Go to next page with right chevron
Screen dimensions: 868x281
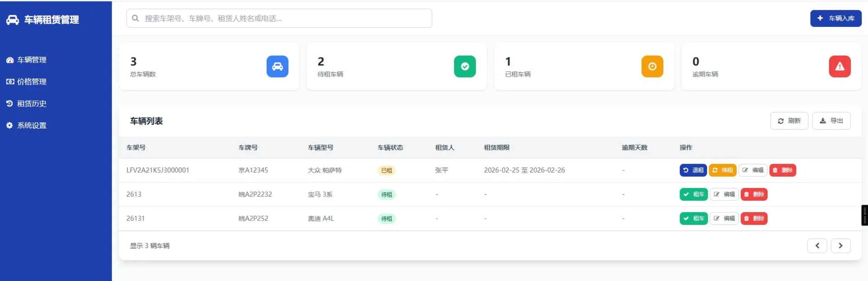pyautogui.click(x=841, y=246)
